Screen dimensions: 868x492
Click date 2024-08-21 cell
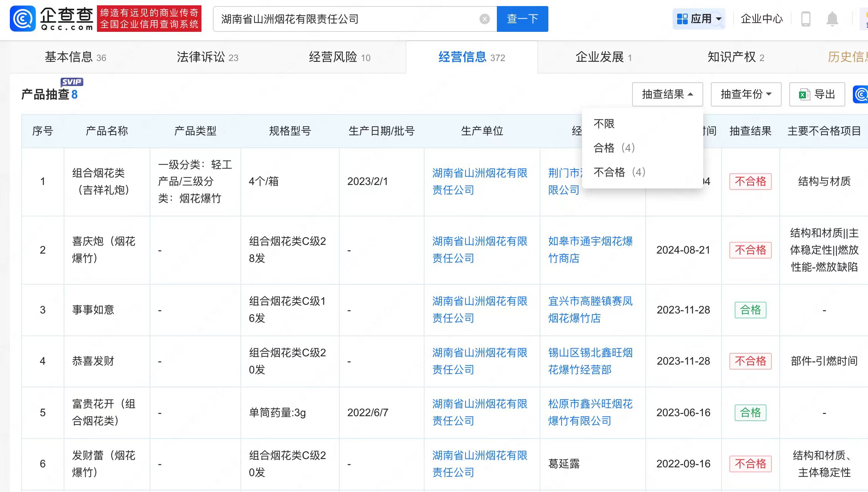[683, 250]
